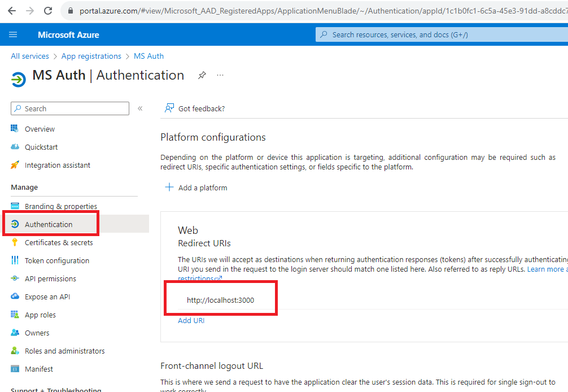Collapse the sidebar with the double chevron
The width and height of the screenshot is (568, 392).
click(140, 108)
